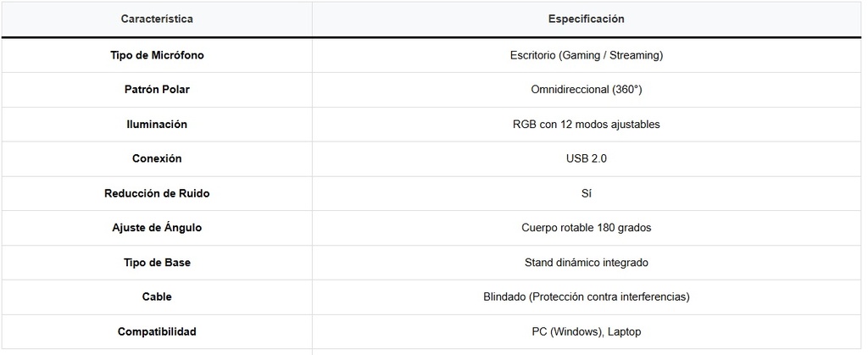The height and width of the screenshot is (355, 868).
Task: Select the Conexión row label
Action: 157,158
